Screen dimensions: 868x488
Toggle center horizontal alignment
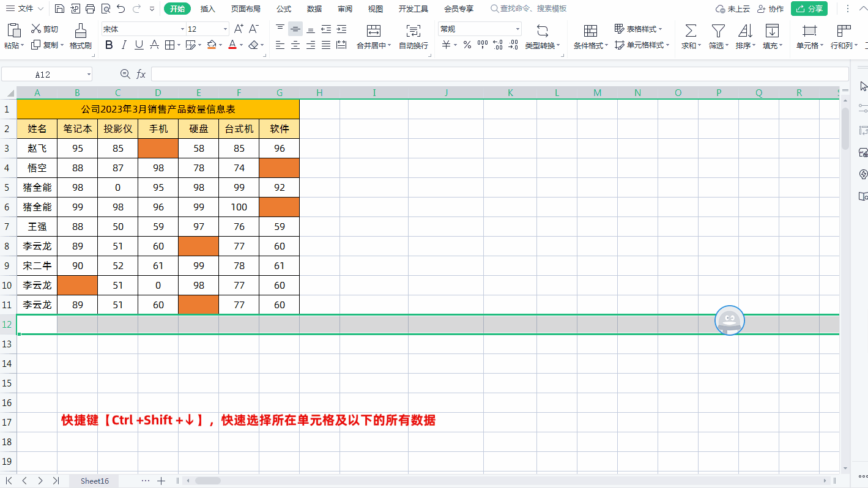tap(295, 45)
